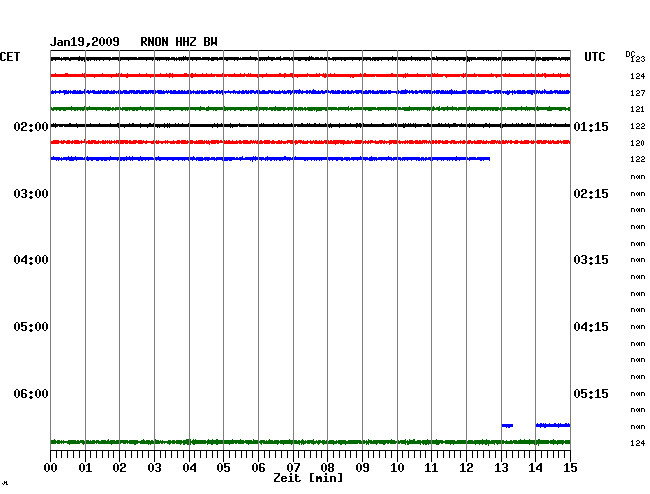Click the Zeit [min] axis title

pyautogui.click(x=308, y=478)
